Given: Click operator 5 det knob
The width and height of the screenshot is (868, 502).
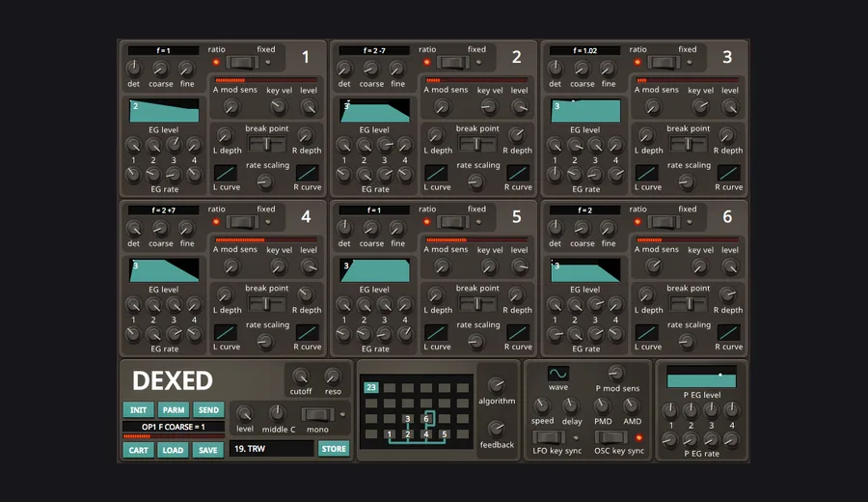Looking at the screenshot, I should pos(344,228).
